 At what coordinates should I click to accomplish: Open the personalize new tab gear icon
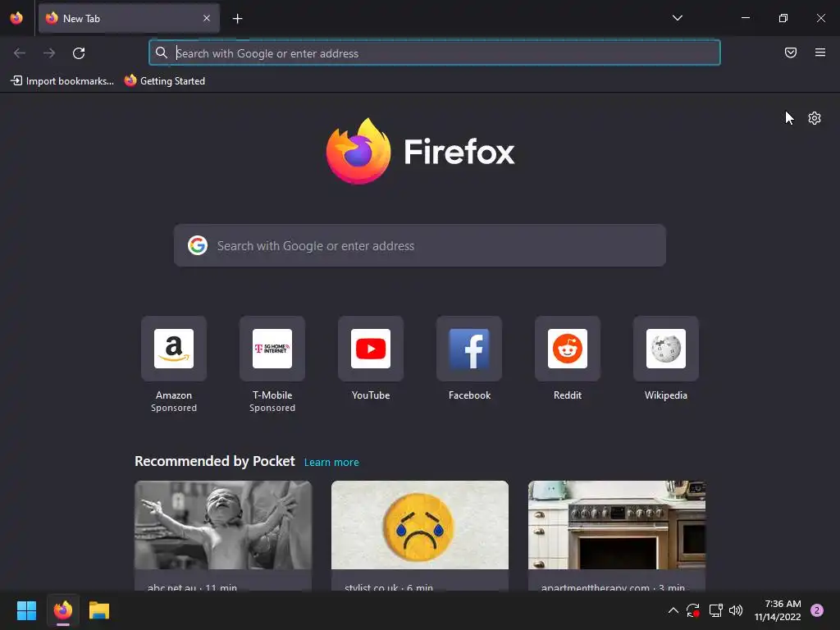point(815,118)
